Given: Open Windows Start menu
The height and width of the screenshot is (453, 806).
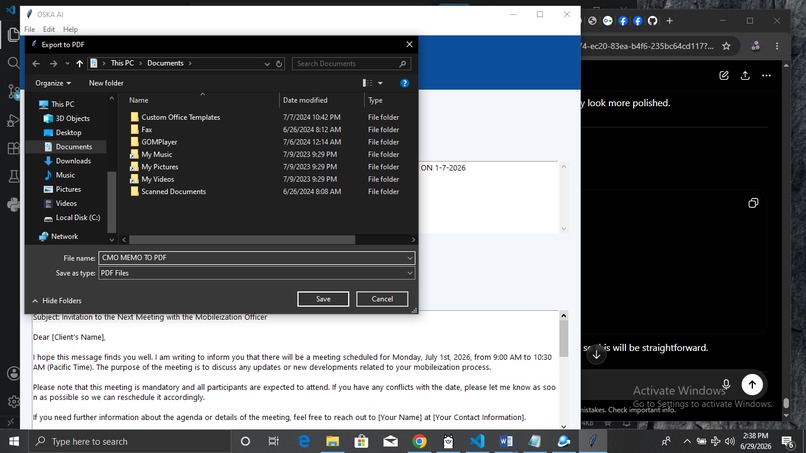Looking at the screenshot, I should point(14,441).
